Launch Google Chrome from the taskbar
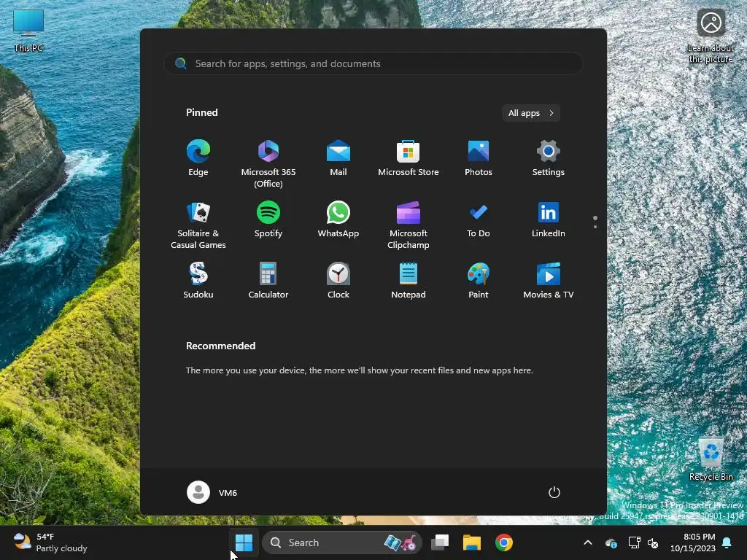Image resolution: width=747 pixels, height=560 pixels. (x=503, y=542)
